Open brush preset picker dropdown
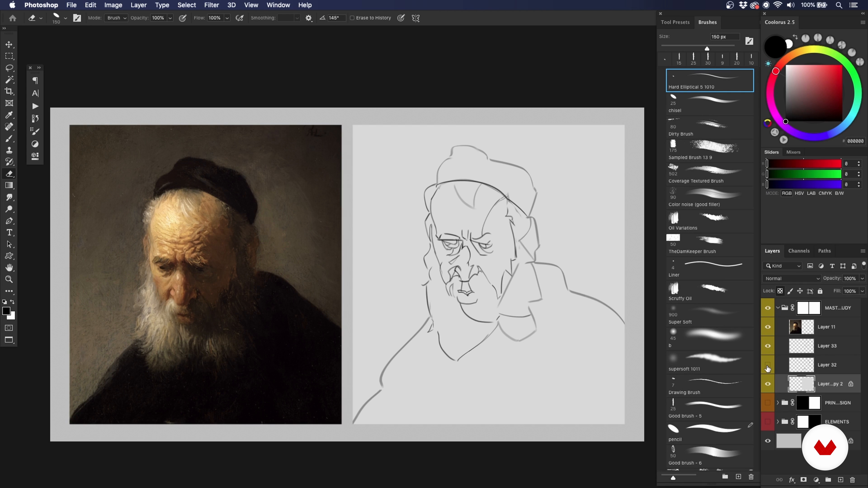The width and height of the screenshot is (868, 488). coord(65,18)
